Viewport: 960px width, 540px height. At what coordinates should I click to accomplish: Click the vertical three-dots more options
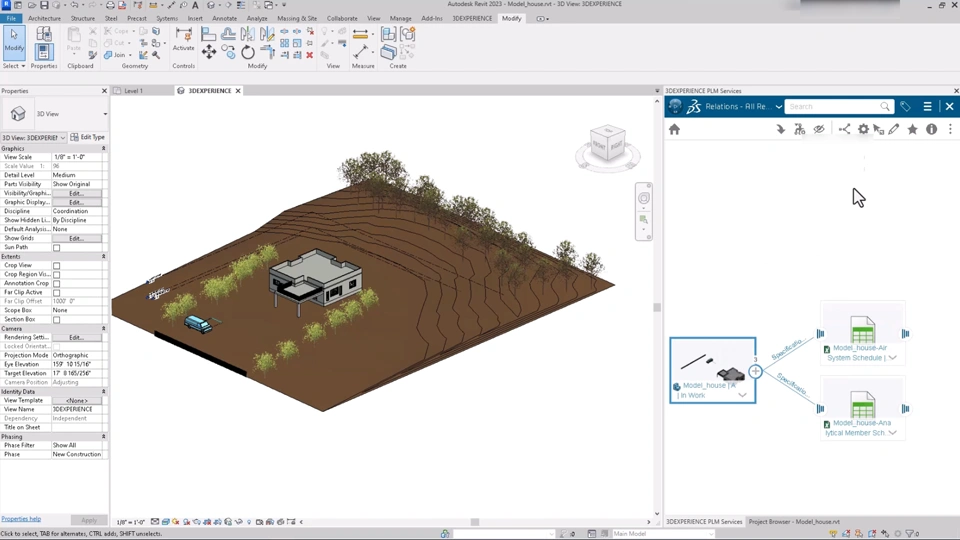point(950,129)
